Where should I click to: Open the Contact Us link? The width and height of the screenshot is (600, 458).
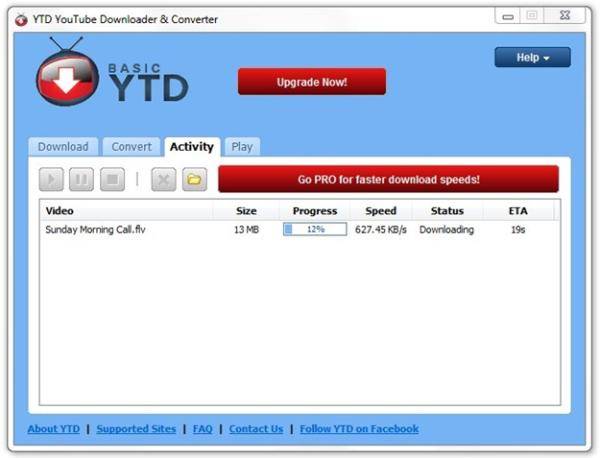tap(256, 429)
